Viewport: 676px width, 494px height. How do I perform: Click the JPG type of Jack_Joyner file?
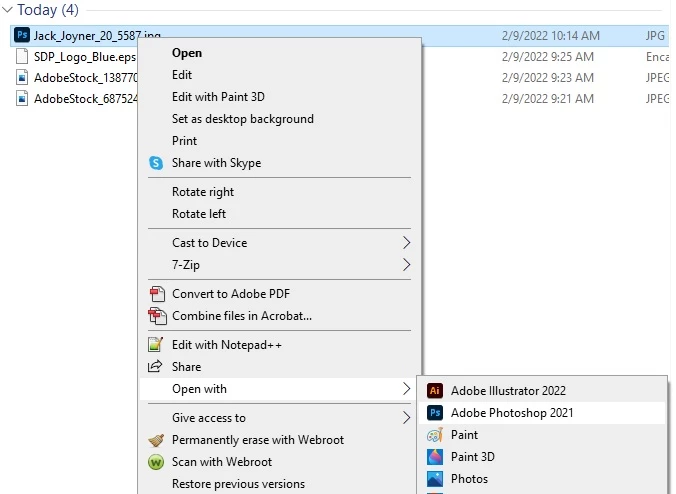pos(655,35)
